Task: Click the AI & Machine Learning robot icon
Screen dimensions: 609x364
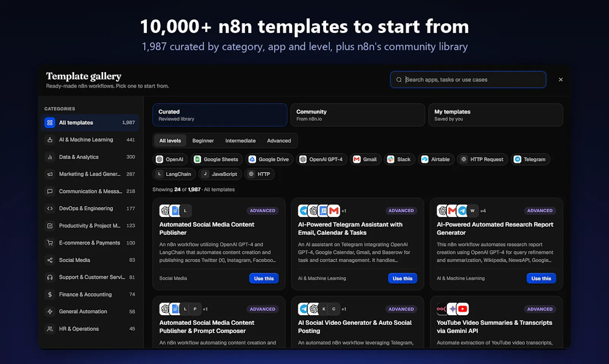Action: [50, 140]
